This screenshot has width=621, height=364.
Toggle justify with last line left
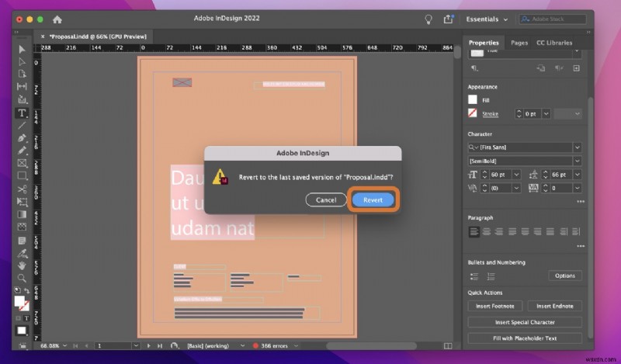(512, 232)
